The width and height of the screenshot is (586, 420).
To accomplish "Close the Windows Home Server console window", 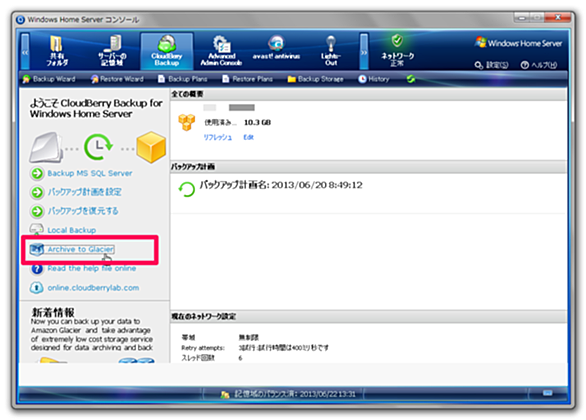I will [557, 18].
